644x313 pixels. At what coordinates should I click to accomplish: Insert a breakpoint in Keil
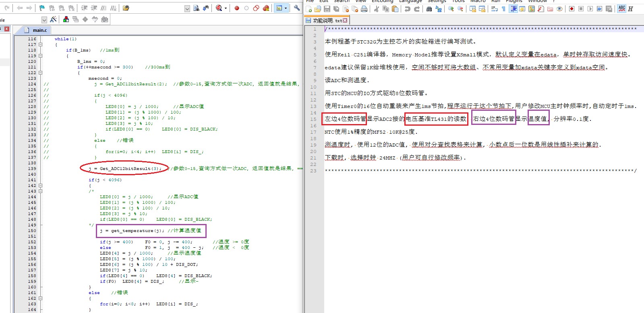[237, 8]
